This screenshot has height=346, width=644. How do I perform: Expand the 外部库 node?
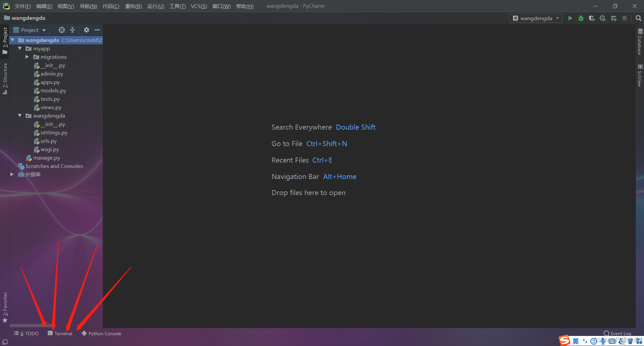(x=12, y=174)
